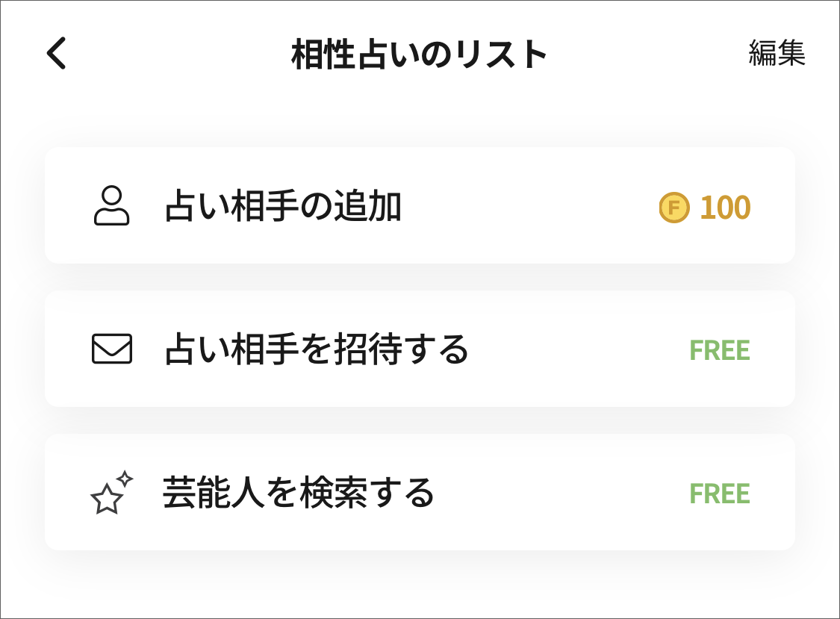Click the small sparkle above the star

[x=125, y=479]
